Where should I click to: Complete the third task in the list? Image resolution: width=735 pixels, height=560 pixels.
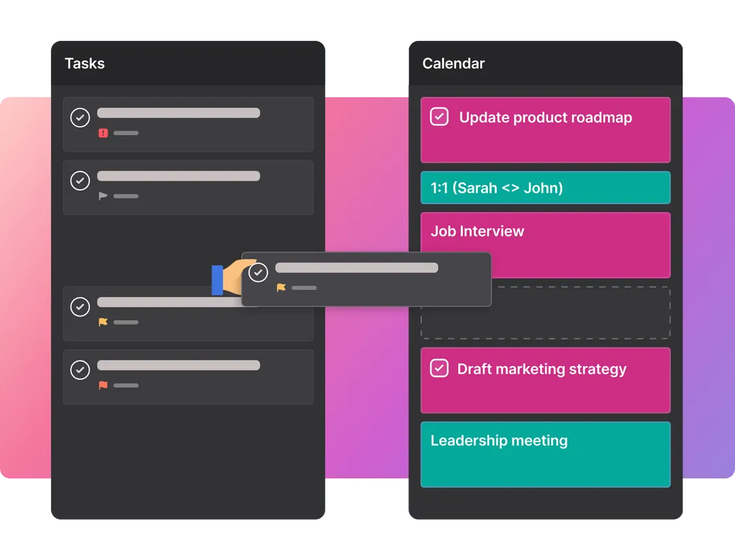click(80, 307)
